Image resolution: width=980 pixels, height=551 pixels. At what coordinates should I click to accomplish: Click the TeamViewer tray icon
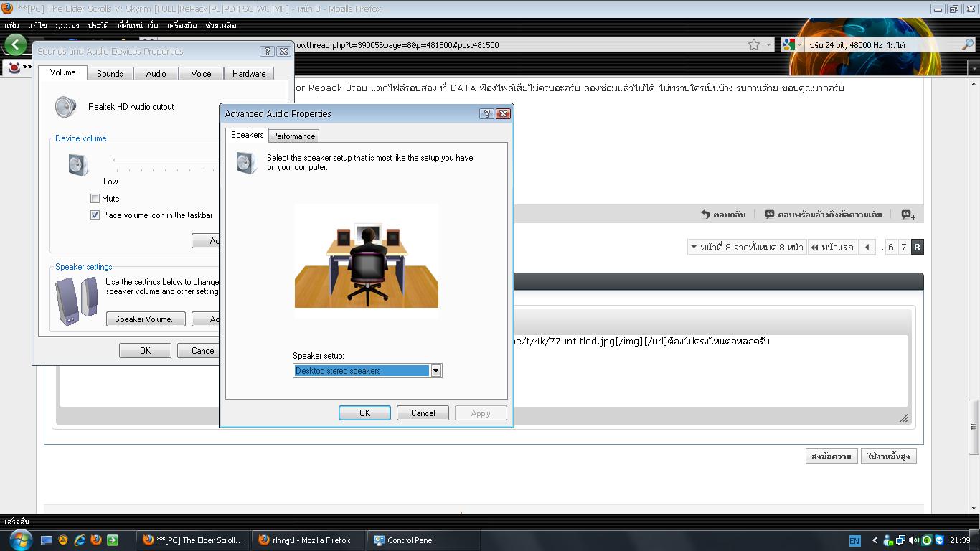click(x=940, y=540)
